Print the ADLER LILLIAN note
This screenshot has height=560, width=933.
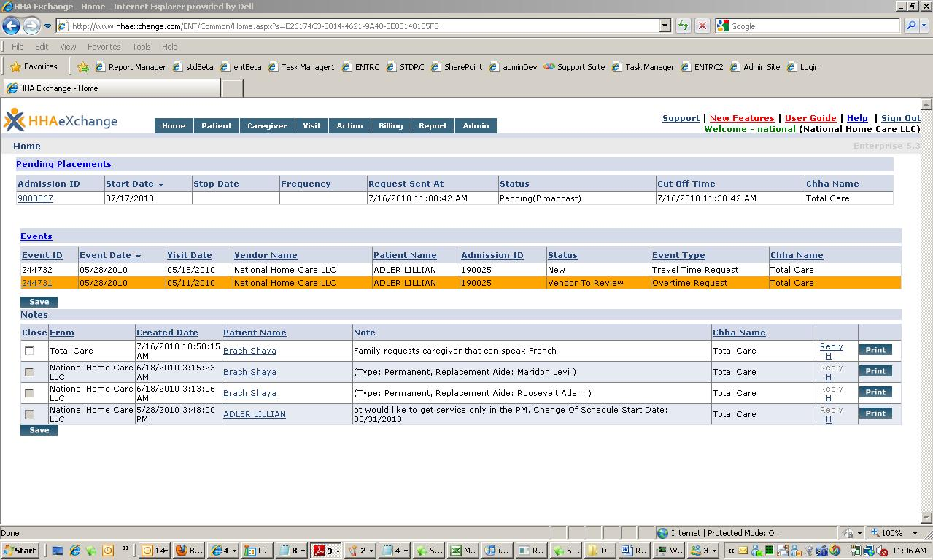tap(875, 413)
